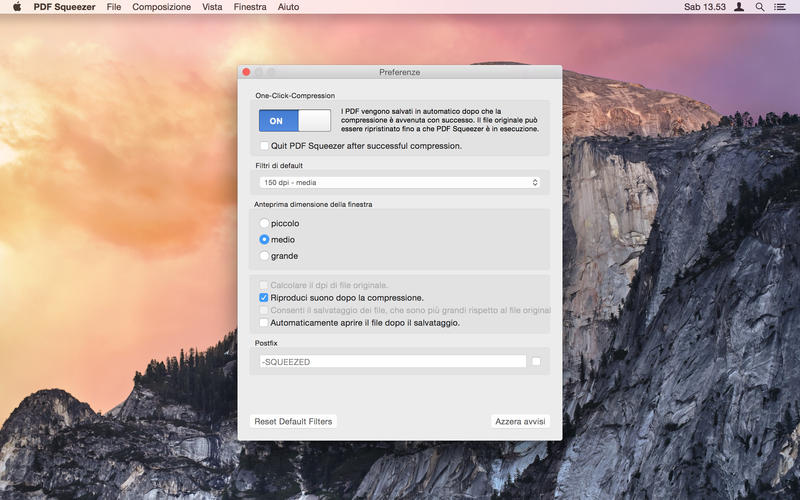Enable Quit PDF Squeezer after successful compression
The width and height of the screenshot is (800, 500).
pyautogui.click(x=264, y=146)
